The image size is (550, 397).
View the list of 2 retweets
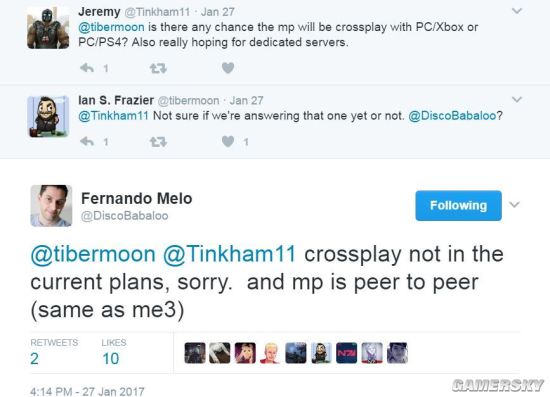pos(54,352)
